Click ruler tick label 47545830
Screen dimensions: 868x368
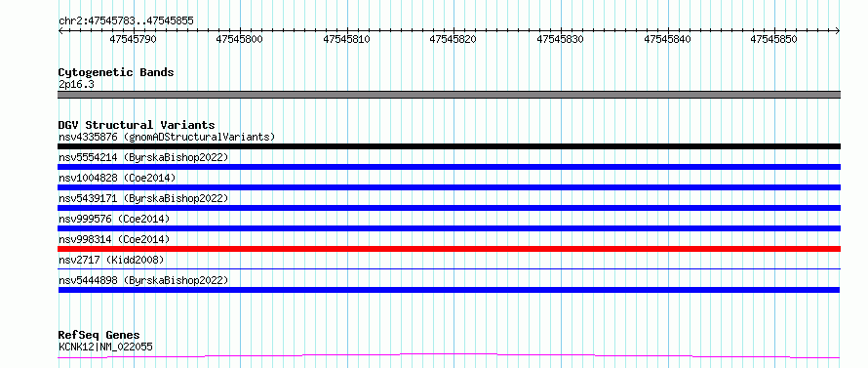point(560,39)
